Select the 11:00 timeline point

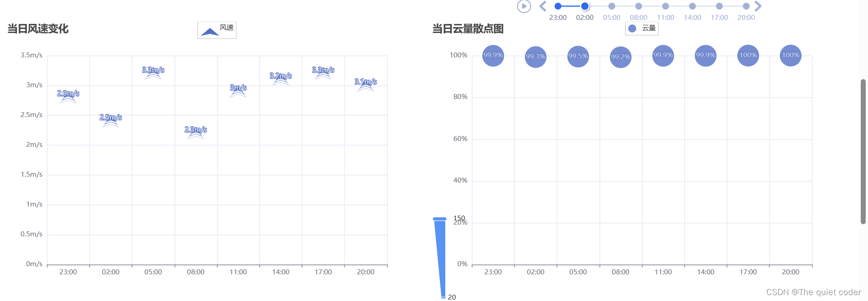(x=665, y=6)
